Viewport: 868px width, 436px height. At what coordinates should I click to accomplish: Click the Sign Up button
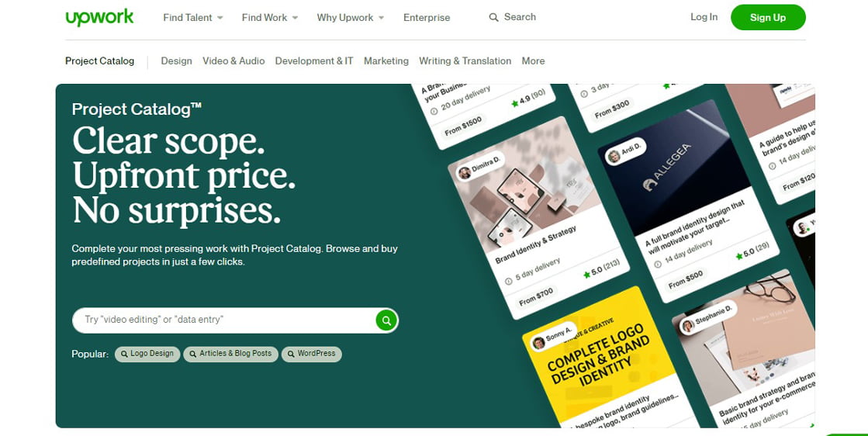[x=768, y=17]
